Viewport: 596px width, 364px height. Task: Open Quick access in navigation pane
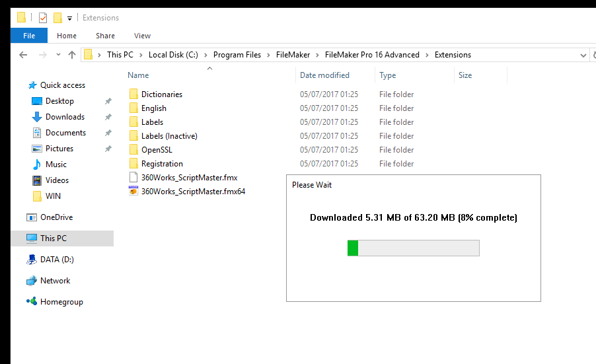[63, 85]
